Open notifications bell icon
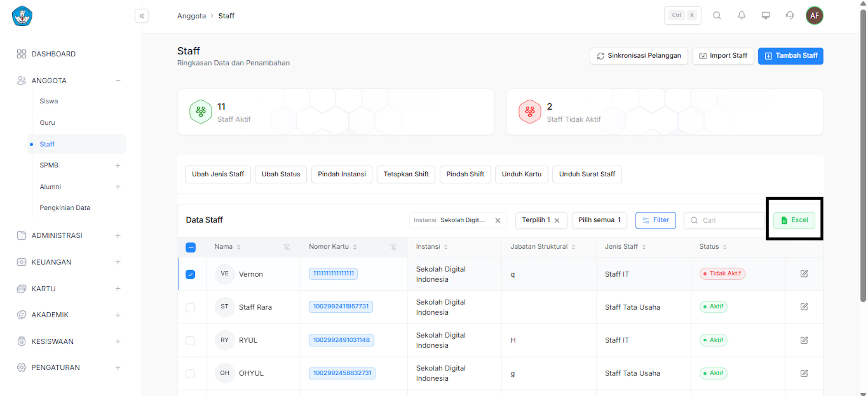Image resolution: width=868 pixels, height=396 pixels. coord(741,16)
